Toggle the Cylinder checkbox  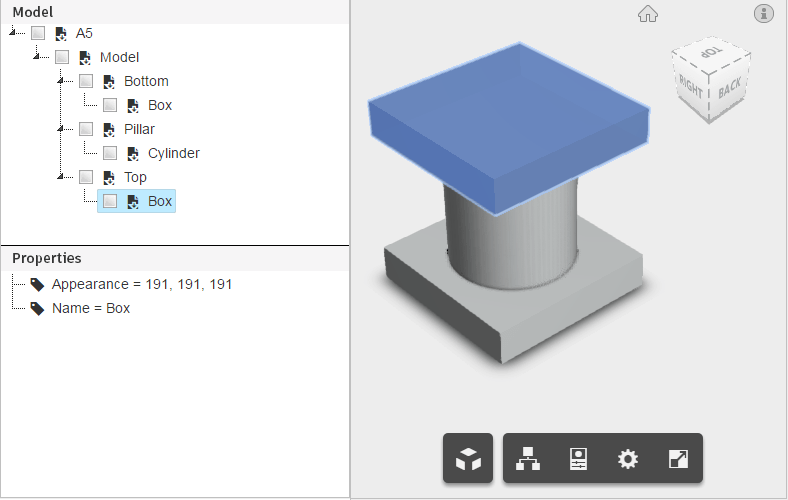[x=110, y=153]
